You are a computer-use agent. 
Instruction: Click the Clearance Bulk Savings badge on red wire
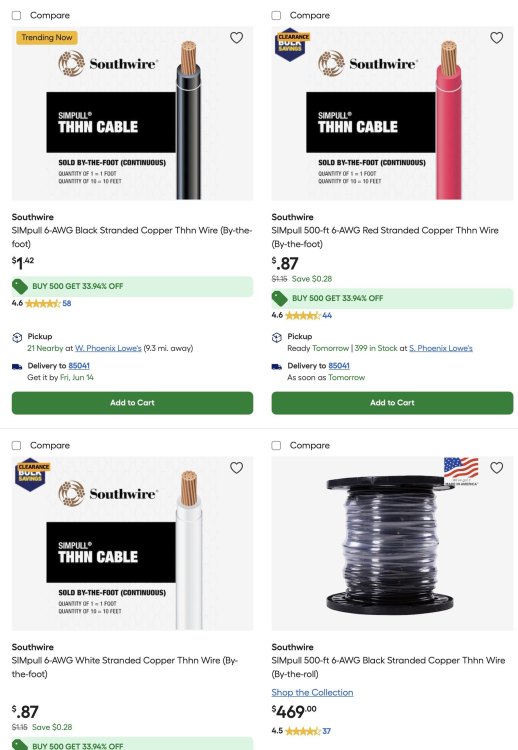292,46
